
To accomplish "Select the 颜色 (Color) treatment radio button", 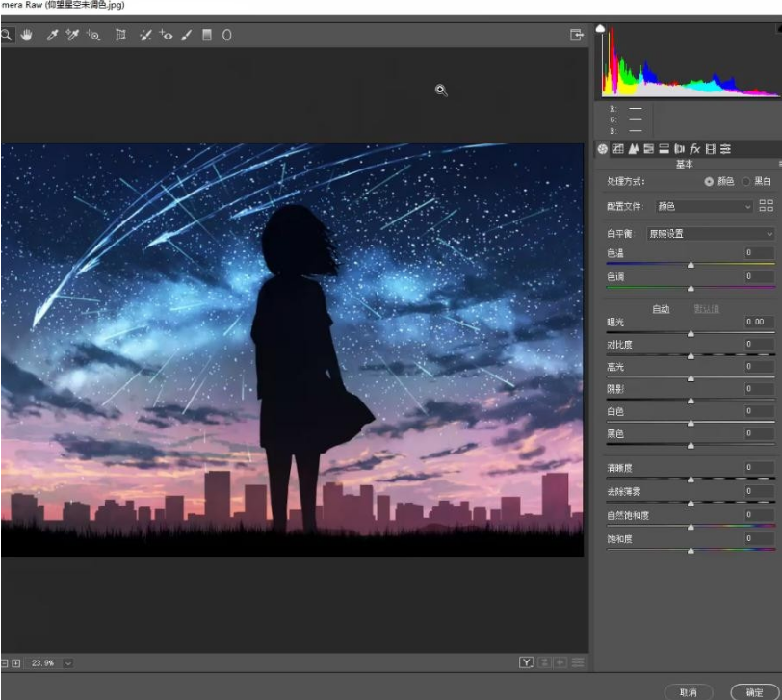I will coord(710,181).
